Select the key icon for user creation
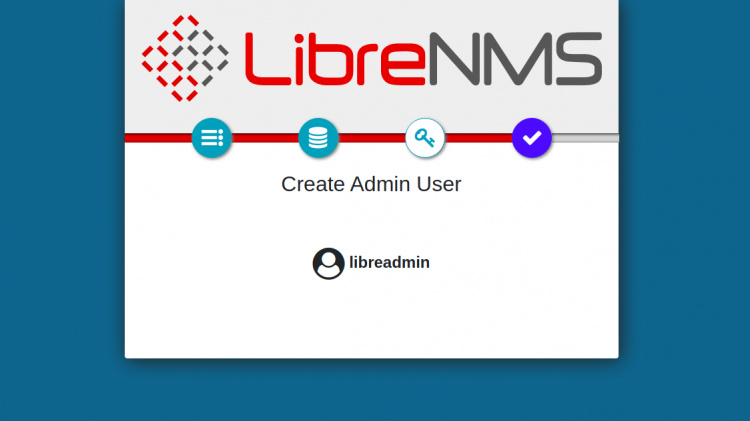Viewport: 750px width, 421px height. pyautogui.click(x=425, y=138)
